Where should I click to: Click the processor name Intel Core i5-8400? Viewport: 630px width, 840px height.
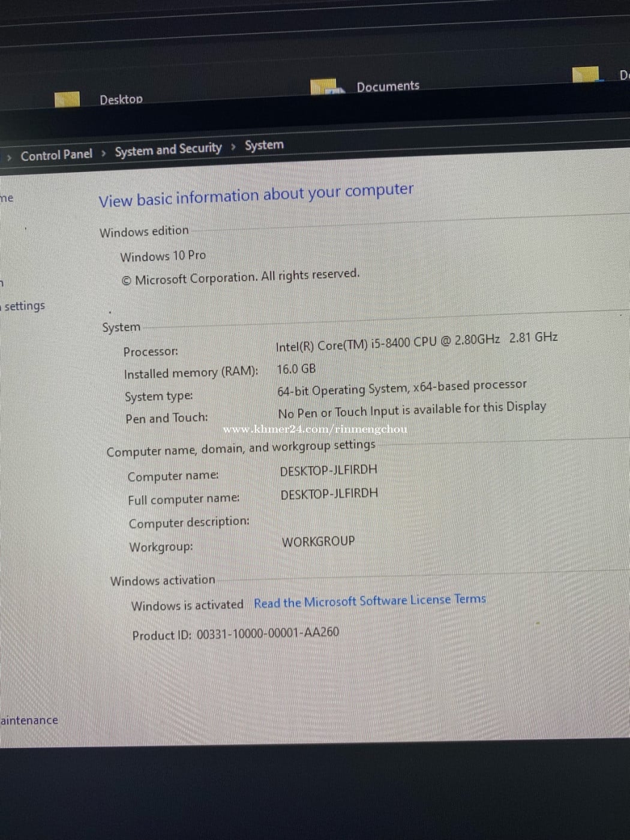[x=387, y=343]
